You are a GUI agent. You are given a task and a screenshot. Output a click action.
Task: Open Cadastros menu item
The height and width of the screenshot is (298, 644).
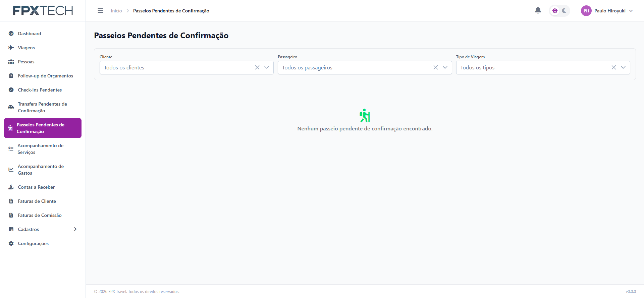click(43, 229)
